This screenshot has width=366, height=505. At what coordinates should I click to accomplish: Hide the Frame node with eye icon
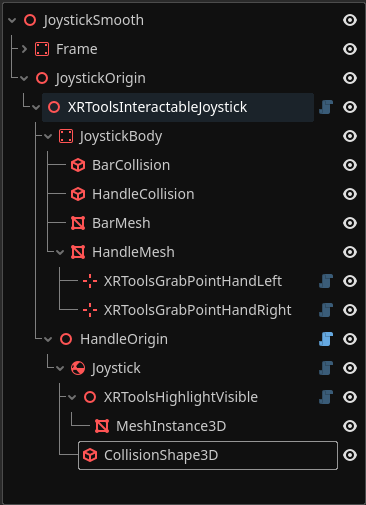[350, 49]
